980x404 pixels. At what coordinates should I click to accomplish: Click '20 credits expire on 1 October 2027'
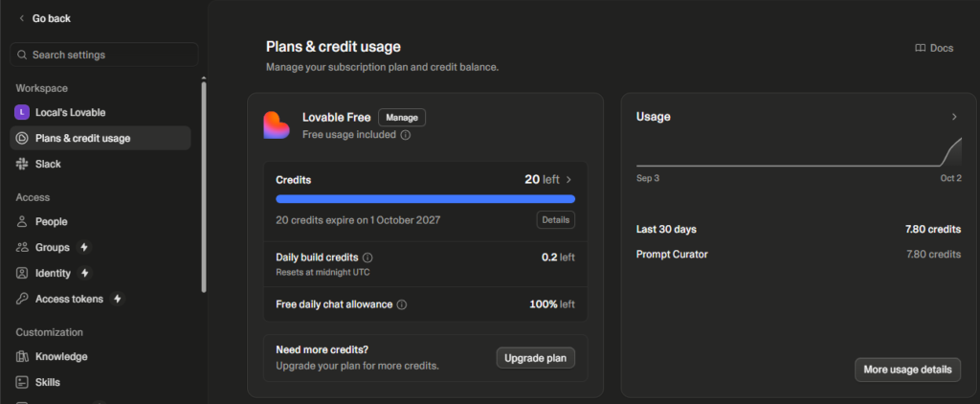(x=358, y=220)
